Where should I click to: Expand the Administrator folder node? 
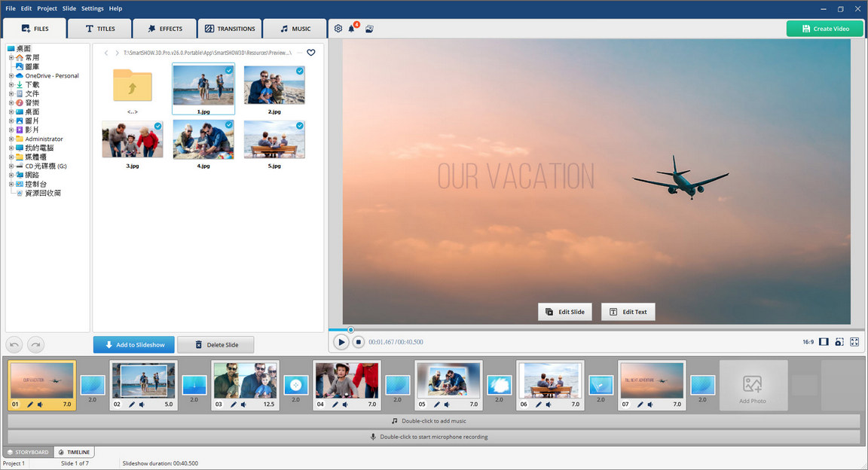click(x=11, y=139)
